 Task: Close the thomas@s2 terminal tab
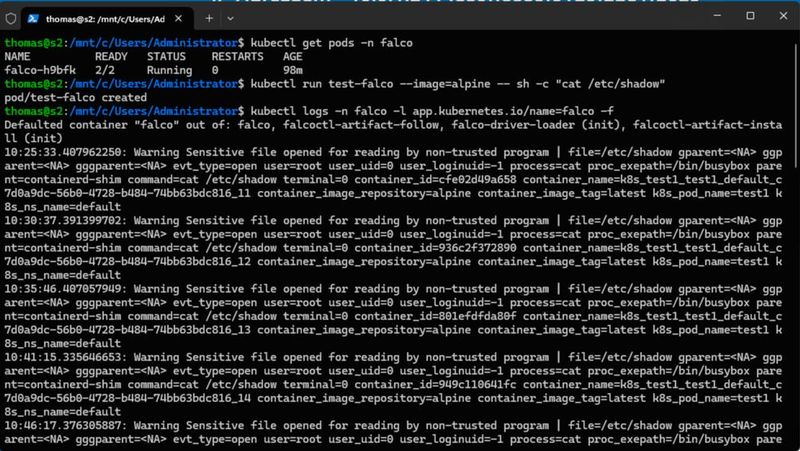click(x=178, y=19)
